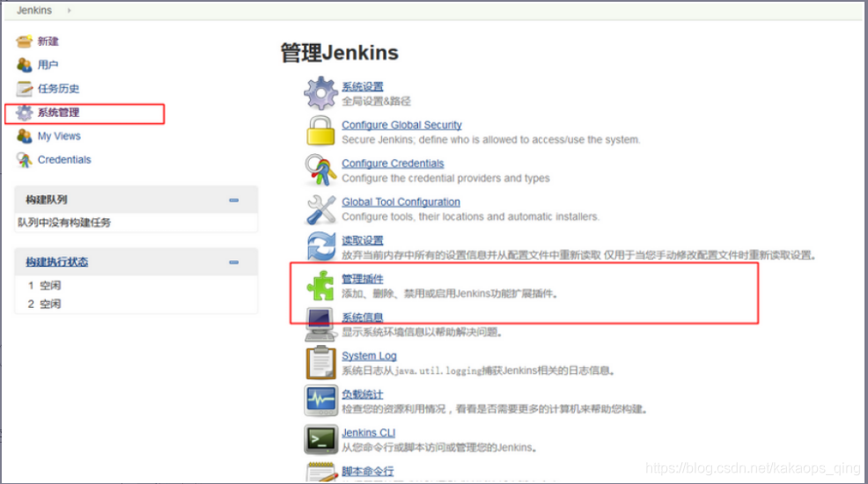Click the gear icon for 系统设置
This screenshot has width=868, height=484.
[x=321, y=92]
